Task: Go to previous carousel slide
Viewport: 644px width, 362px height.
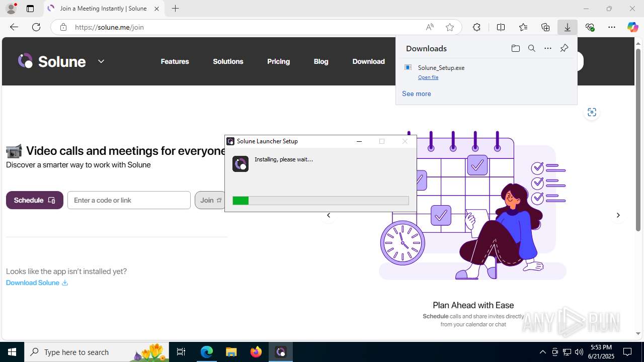Action: (329, 215)
